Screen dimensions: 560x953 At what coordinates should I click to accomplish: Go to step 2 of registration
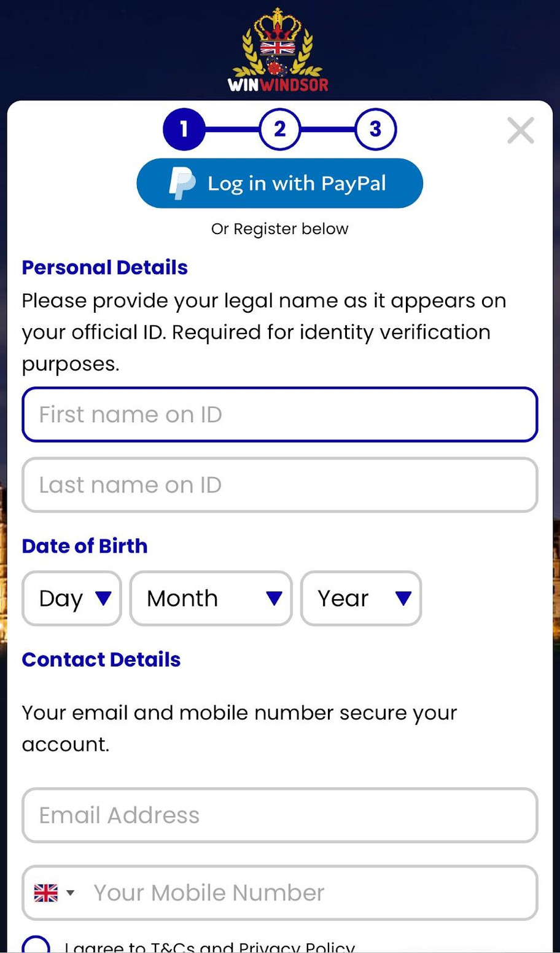pos(279,129)
